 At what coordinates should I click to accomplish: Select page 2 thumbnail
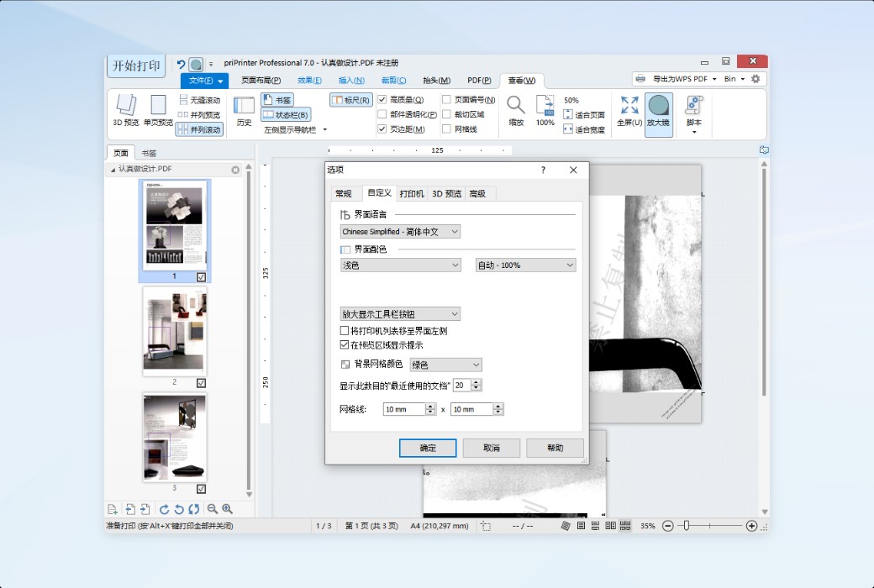pos(175,331)
